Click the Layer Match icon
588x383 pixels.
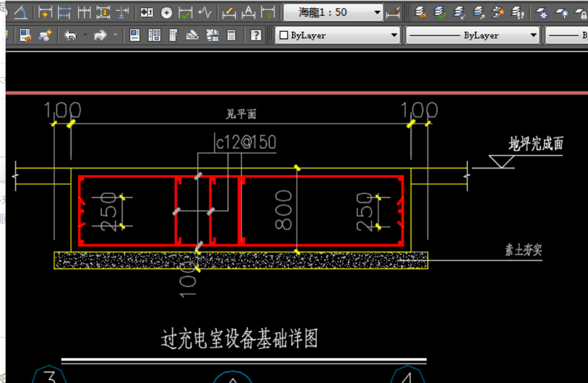coord(421,12)
